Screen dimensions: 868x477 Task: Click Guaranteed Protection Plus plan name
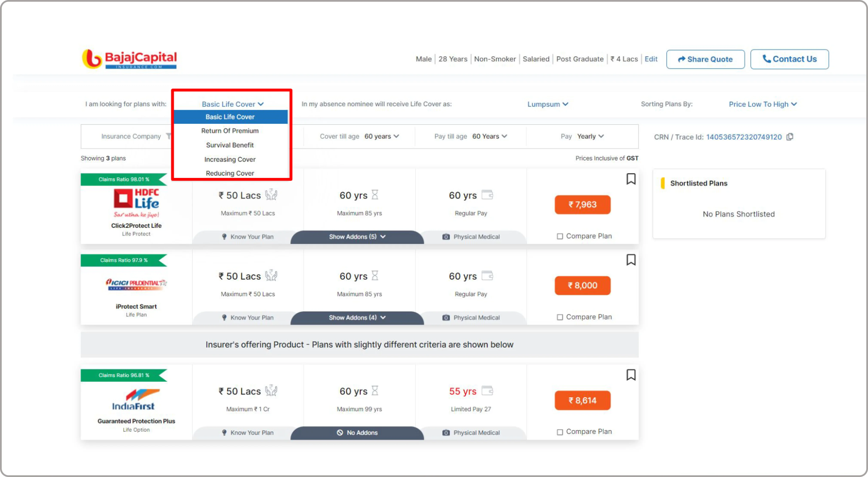click(x=136, y=421)
